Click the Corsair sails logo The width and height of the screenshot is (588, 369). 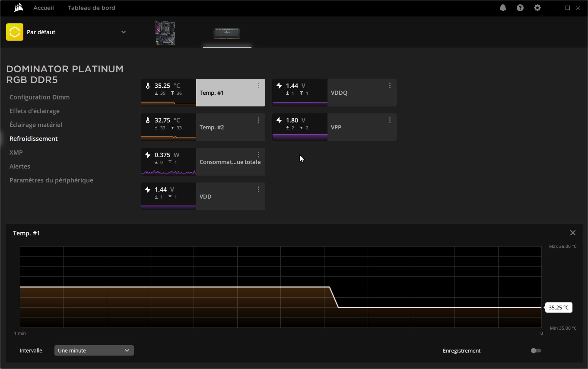[18, 8]
